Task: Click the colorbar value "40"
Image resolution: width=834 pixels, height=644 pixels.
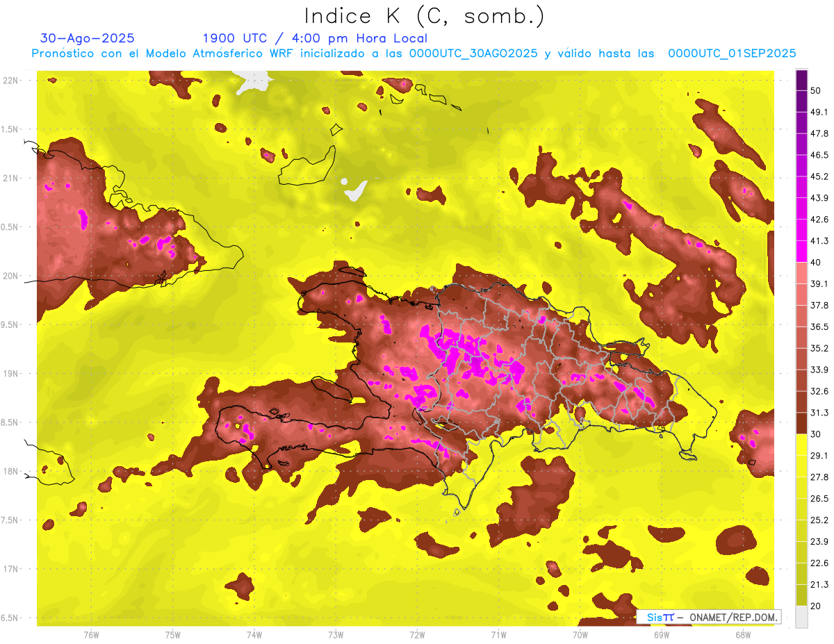Action: (x=816, y=263)
